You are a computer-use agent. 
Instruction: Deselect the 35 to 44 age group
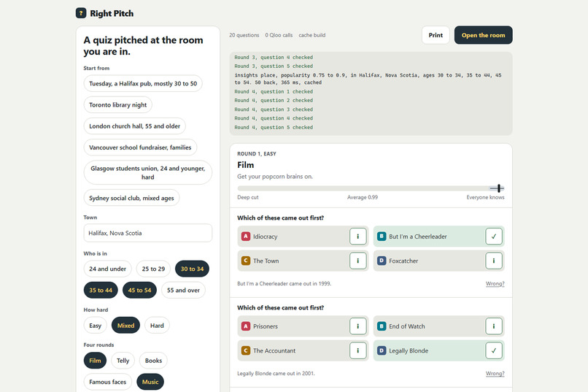point(101,291)
